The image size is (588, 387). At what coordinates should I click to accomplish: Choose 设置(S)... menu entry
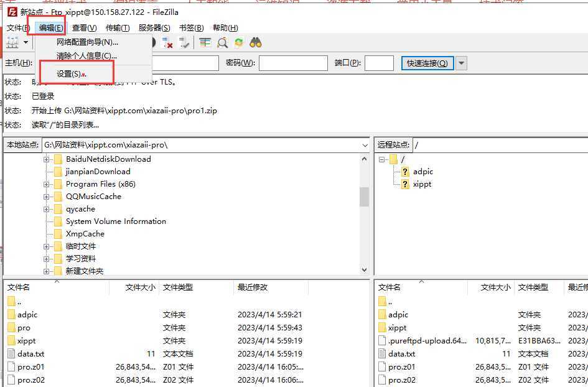[94, 74]
